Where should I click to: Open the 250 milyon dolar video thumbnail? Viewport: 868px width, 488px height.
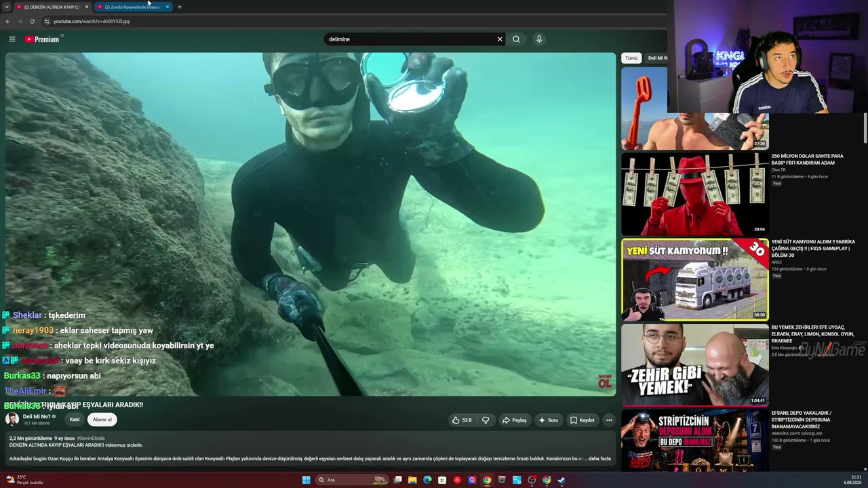tap(694, 194)
